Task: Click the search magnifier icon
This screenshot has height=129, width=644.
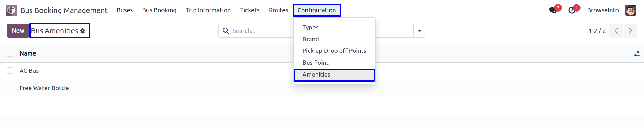Action: 226,31
